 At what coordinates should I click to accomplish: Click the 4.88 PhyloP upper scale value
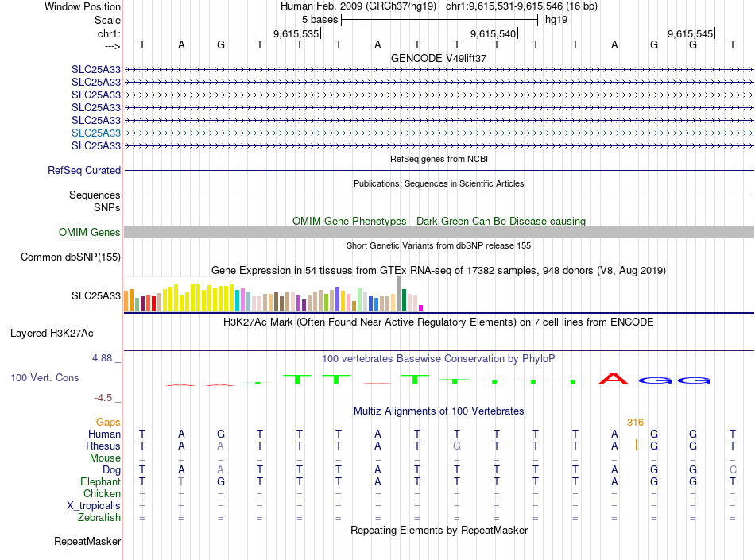(x=102, y=358)
